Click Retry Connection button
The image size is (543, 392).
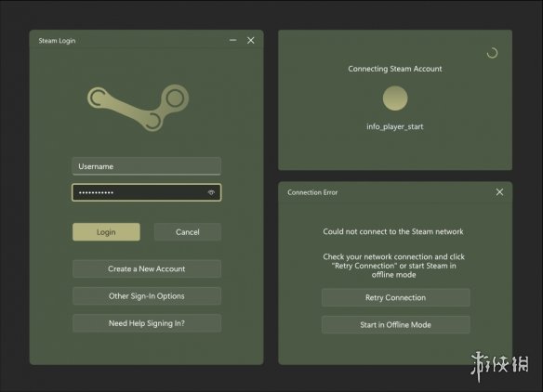(x=395, y=297)
